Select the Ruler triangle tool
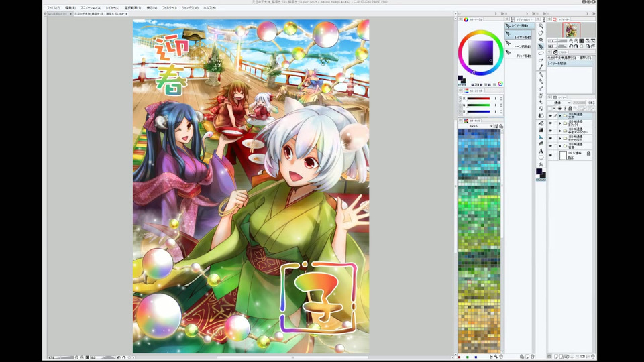 [541, 137]
